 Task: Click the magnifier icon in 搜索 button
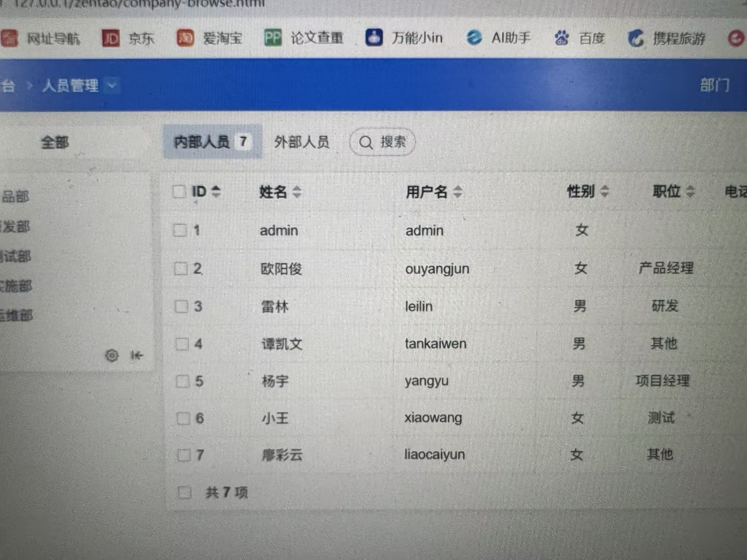(x=366, y=143)
